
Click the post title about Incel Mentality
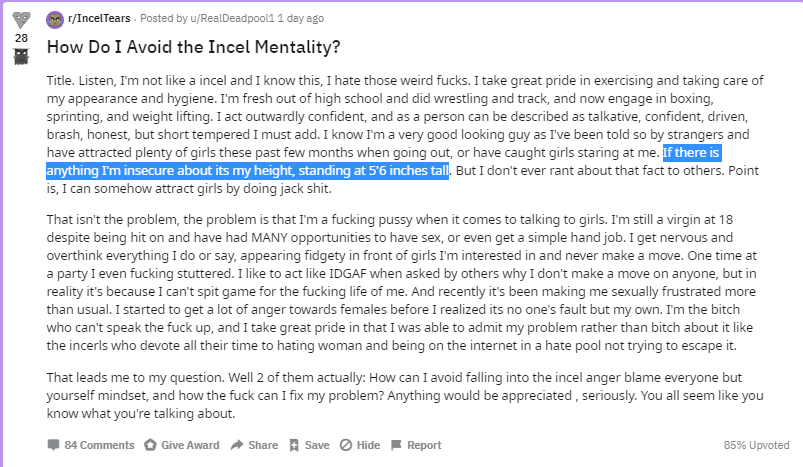[194, 47]
